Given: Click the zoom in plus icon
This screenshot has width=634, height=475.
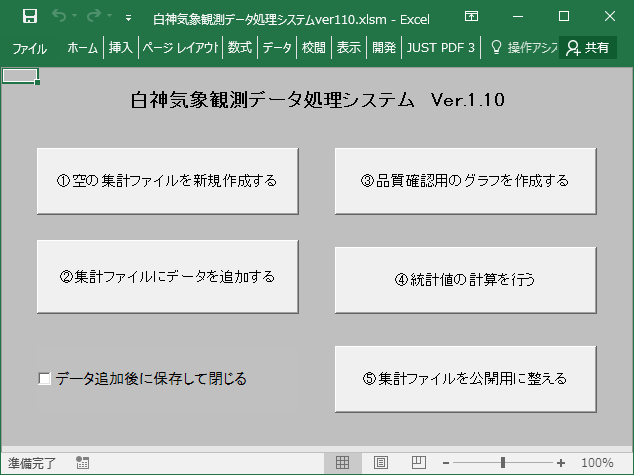Looking at the screenshot, I should (x=561, y=463).
